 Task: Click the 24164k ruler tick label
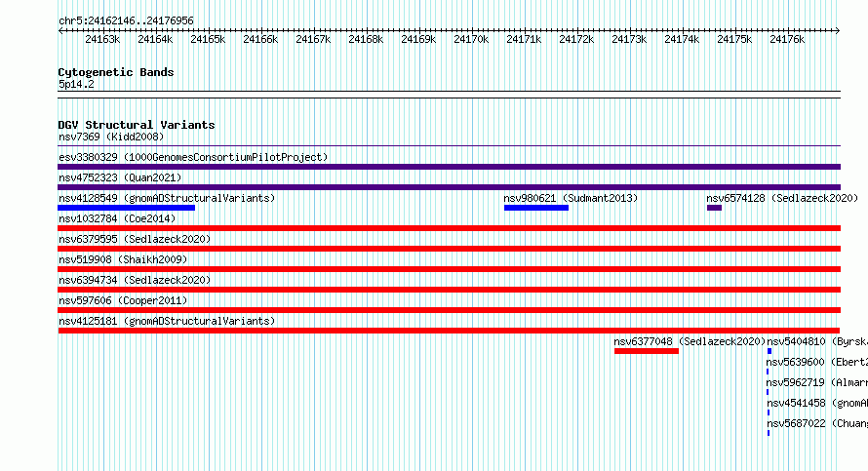tap(155, 39)
